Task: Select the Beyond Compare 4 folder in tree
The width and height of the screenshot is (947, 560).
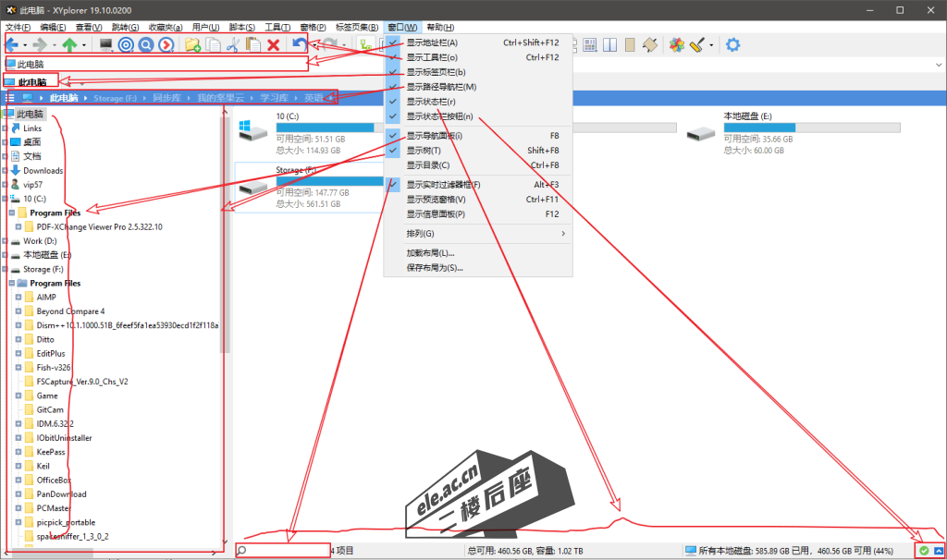Action: click(x=70, y=311)
